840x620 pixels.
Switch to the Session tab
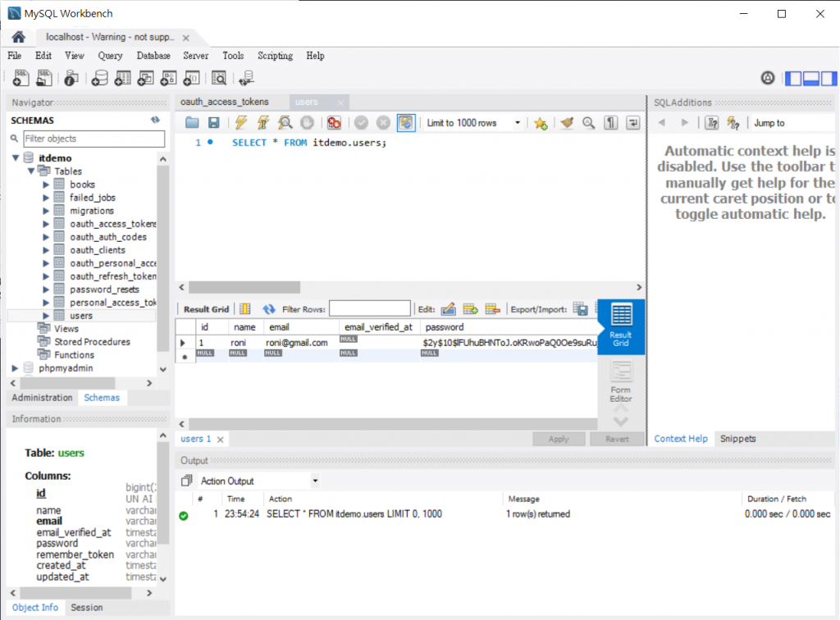tap(87, 608)
